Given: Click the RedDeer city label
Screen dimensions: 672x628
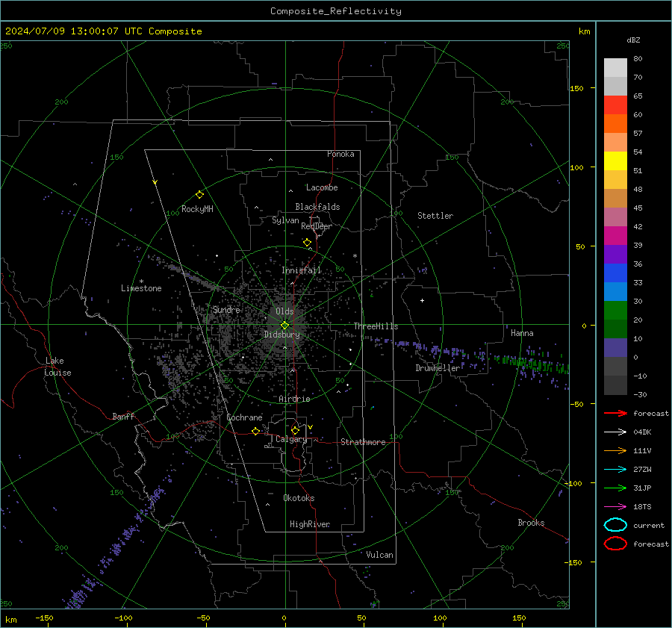Looking at the screenshot, I should [317, 226].
